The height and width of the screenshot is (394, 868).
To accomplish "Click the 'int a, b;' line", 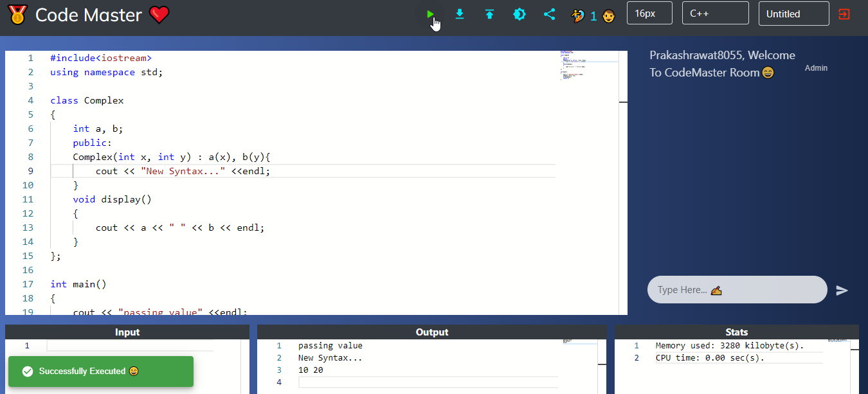I will tap(98, 129).
